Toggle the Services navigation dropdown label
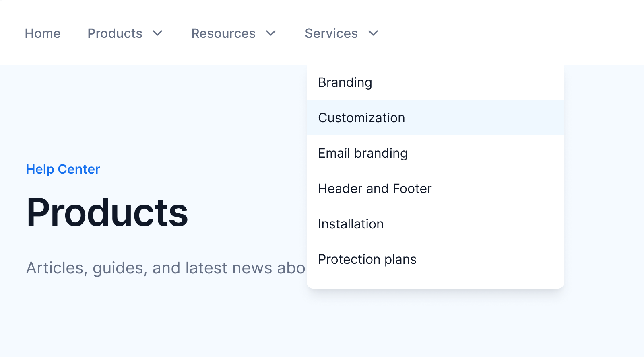644x357 pixels. coord(331,33)
